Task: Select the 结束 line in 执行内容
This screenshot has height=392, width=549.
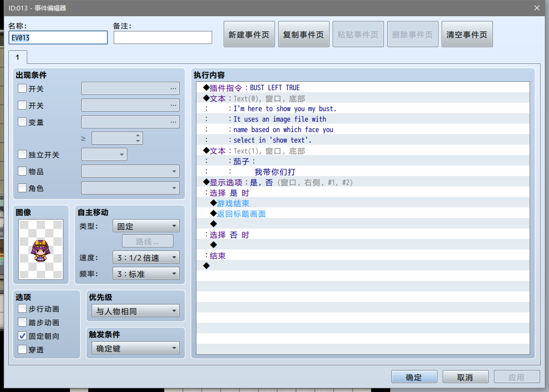Action: (363, 256)
